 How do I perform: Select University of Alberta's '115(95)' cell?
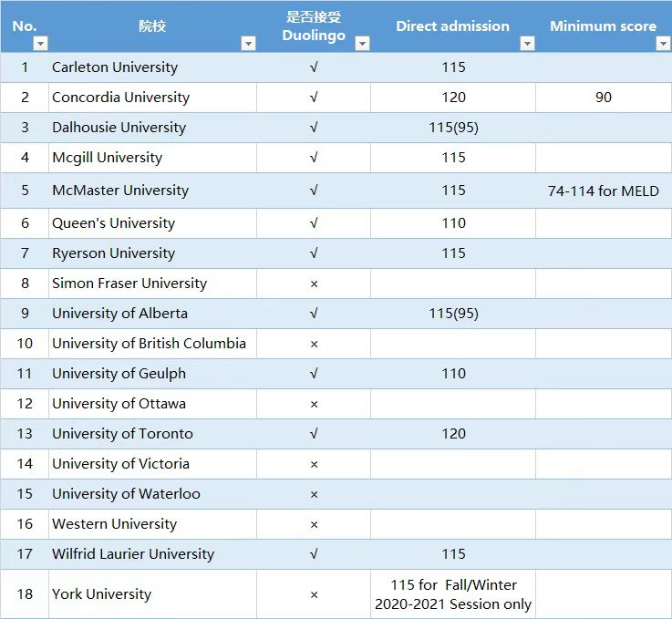click(453, 314)
